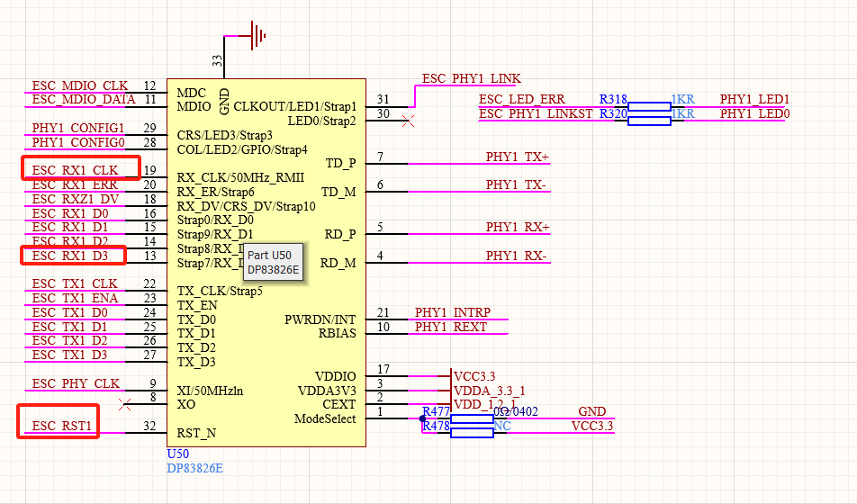Select the ESC_MDIO_CLK net label
Viewport: 857px width, 504px height.
tap(80, 85)
